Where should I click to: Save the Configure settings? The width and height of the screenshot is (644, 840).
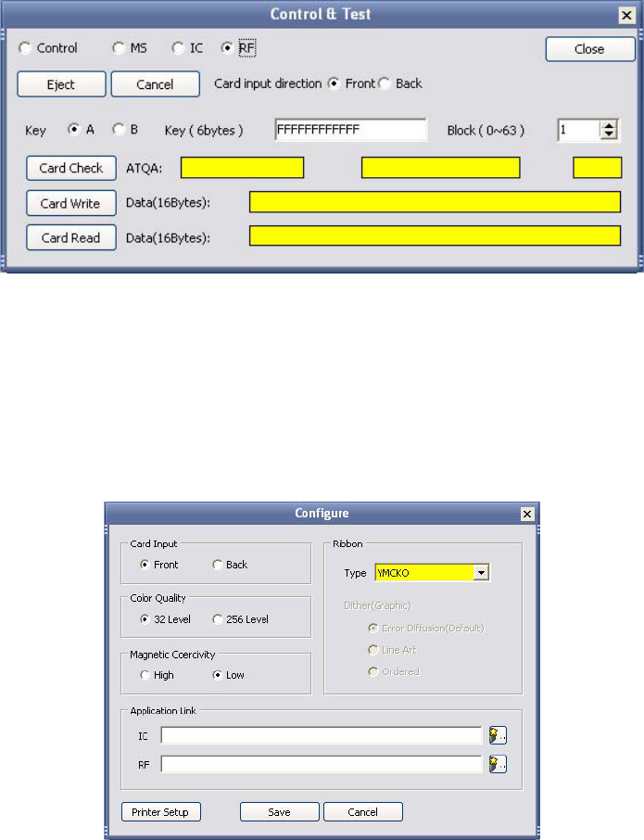(x=280, y=812)
